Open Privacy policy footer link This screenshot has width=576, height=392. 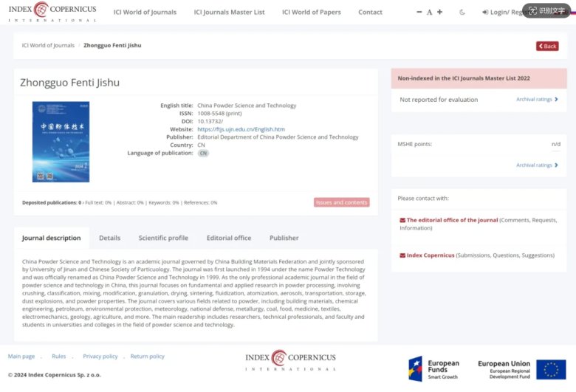100,356
